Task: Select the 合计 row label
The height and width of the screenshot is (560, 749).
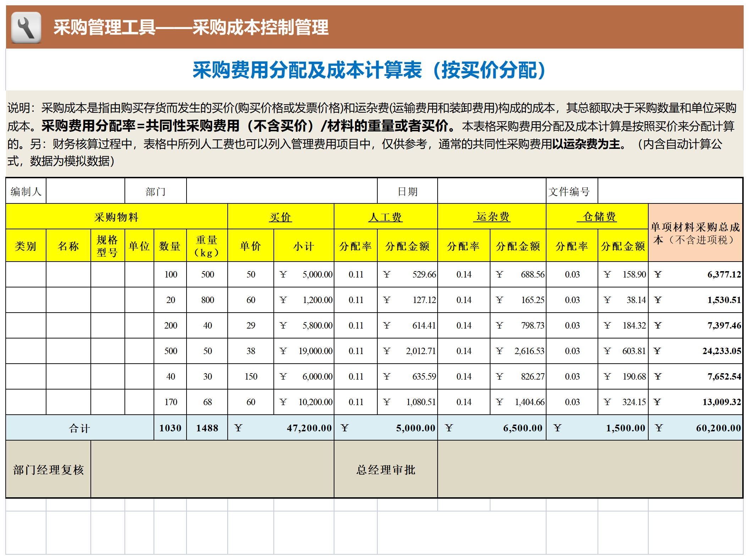Action: (80, 428)
